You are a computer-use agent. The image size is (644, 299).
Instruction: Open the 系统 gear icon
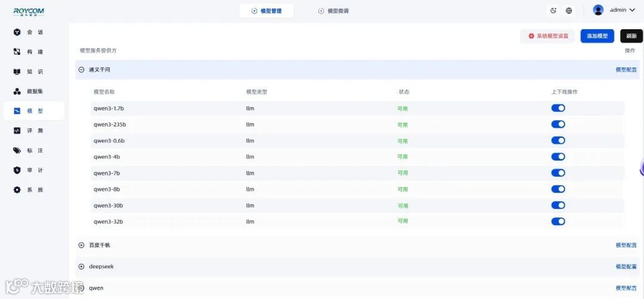point(17,190)
